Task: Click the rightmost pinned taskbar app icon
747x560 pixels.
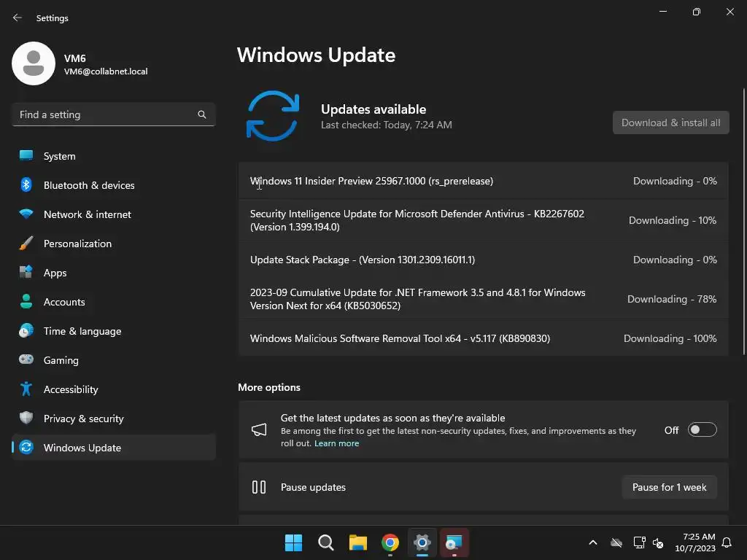Action: click(454, 542)
